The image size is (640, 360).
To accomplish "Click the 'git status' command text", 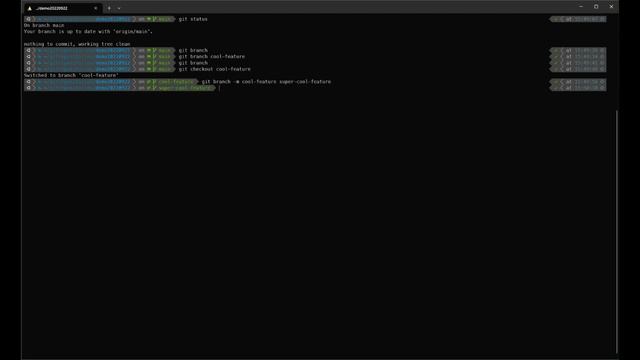I will coord(193,19).
